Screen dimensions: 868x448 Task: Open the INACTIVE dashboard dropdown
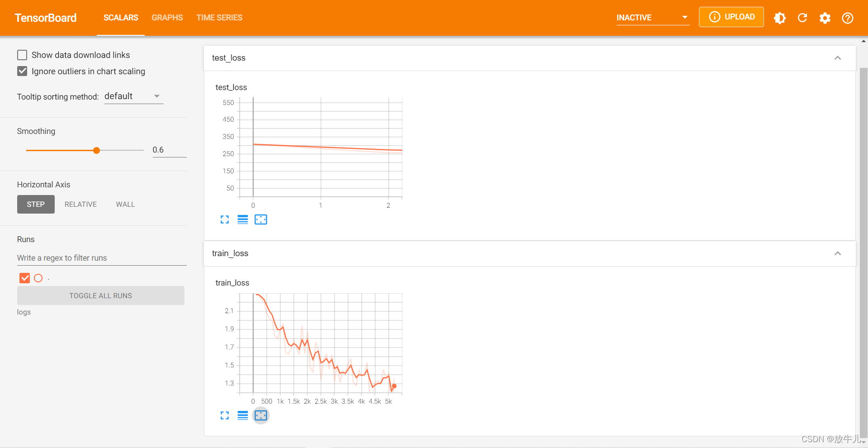(652, 17)
